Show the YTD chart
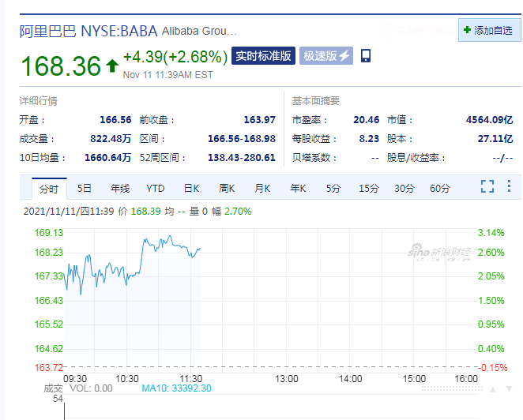Viewport: 523px width, 420px height. click(156, 189)
